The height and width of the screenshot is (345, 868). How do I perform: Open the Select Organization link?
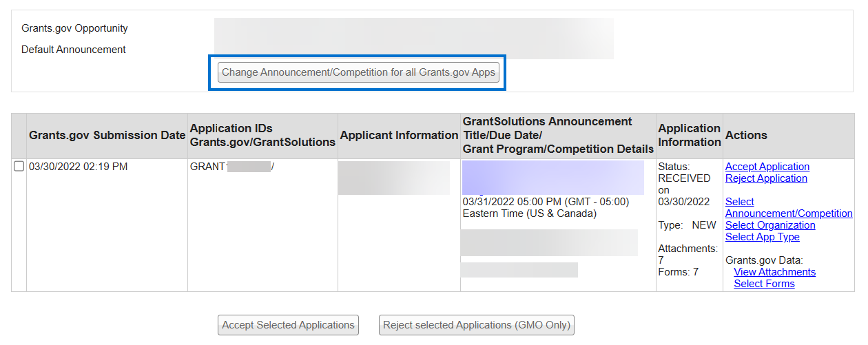[x=769, y=225]
